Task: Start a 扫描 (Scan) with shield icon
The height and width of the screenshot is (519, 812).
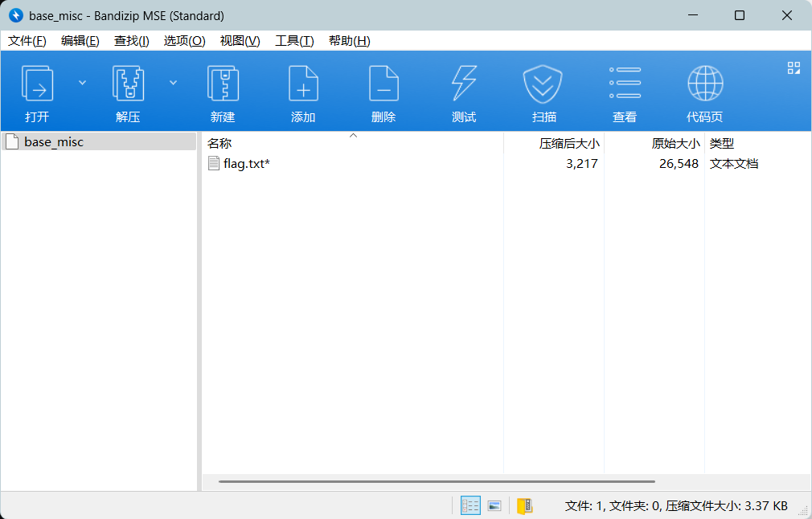Action: [544, 84]
